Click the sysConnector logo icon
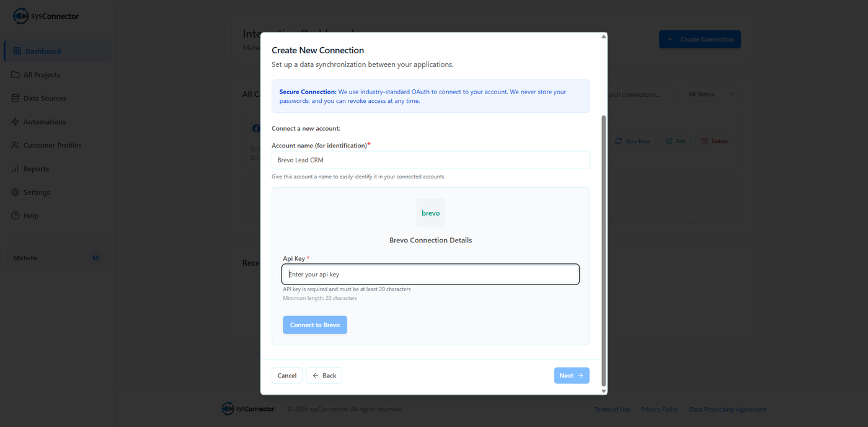 point(21,16)
